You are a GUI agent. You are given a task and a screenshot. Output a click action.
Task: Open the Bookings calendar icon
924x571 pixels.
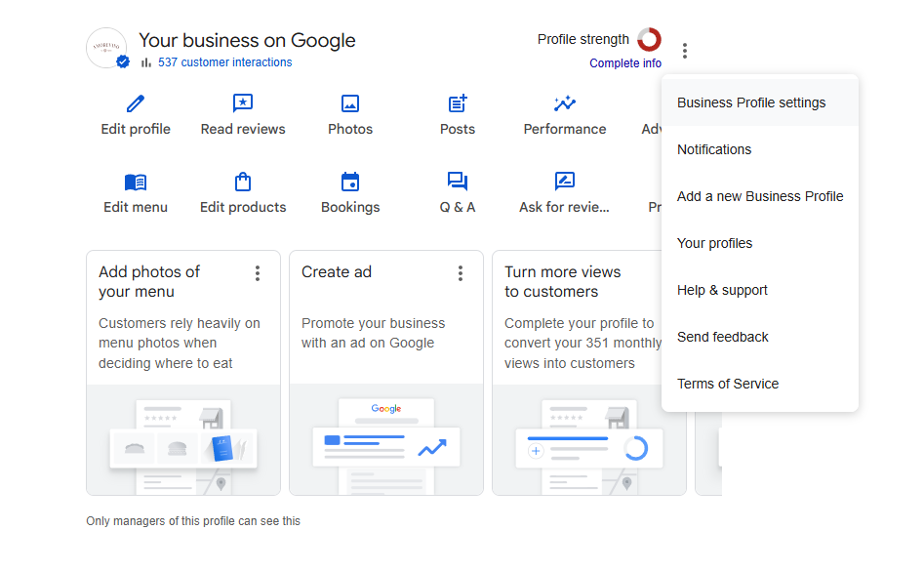[350, 182]
